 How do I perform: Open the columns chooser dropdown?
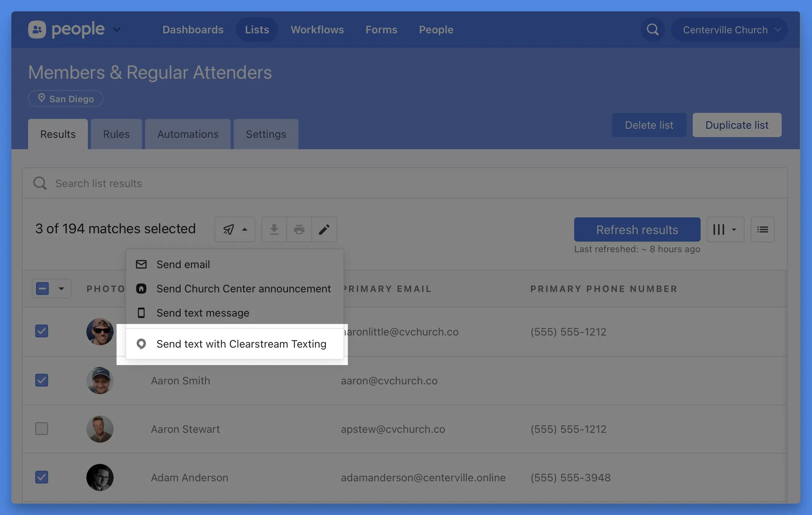click(x=725, y=229)
